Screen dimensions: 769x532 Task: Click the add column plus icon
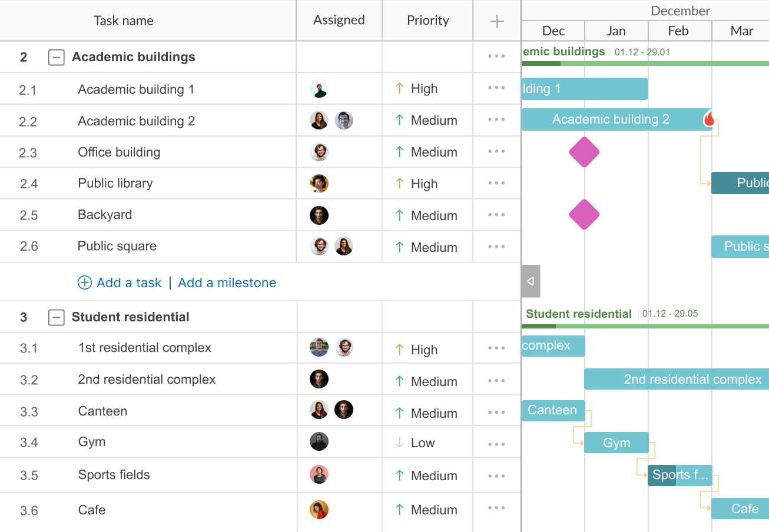497,21
